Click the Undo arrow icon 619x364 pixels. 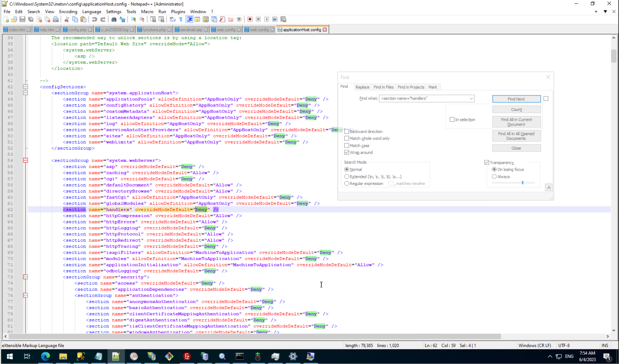(x=94, y=19)
